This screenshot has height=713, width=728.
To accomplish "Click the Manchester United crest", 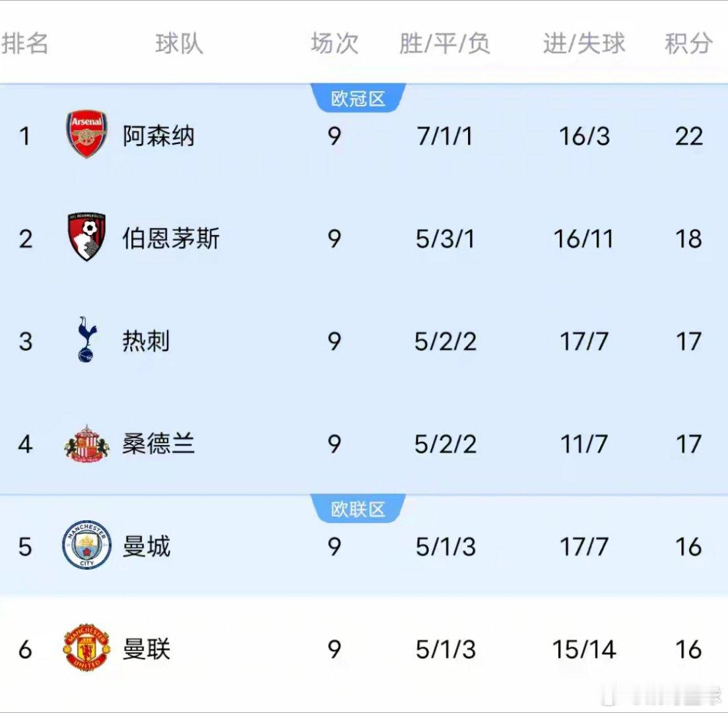I will tap(86, 648).
